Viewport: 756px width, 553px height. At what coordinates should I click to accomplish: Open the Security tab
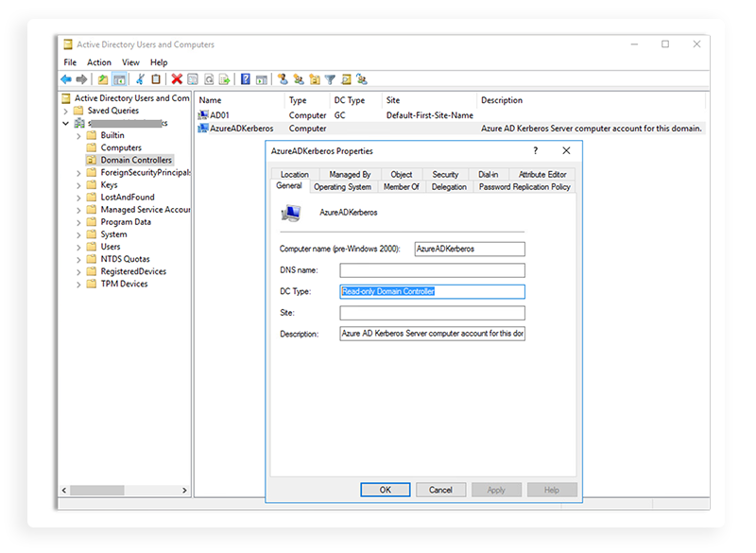pyautogui.click(x=445, y=174)
